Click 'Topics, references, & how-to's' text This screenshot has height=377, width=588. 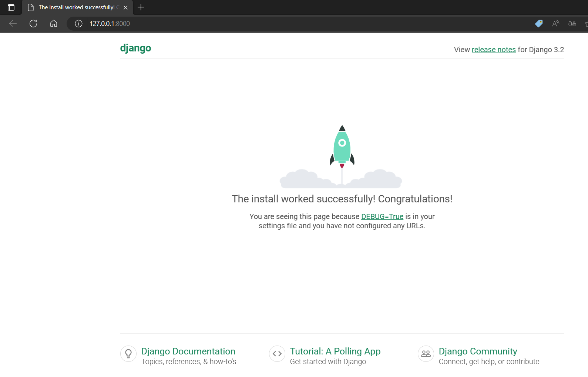[x=189, y=361]
